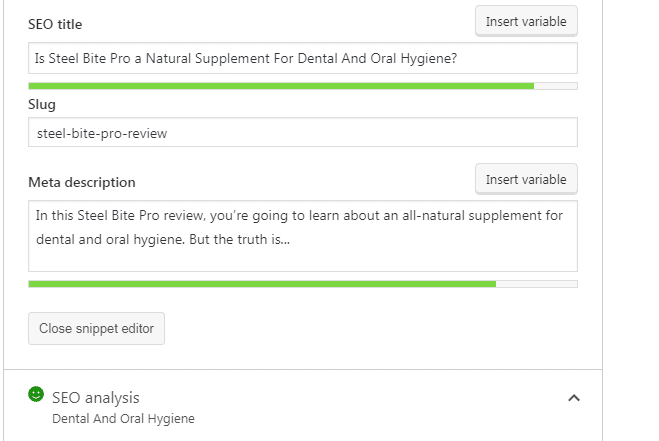Click gray unfilled end of Meta description bar
The width and height of the screenshot is (659, 441).
tap(537, 284)
